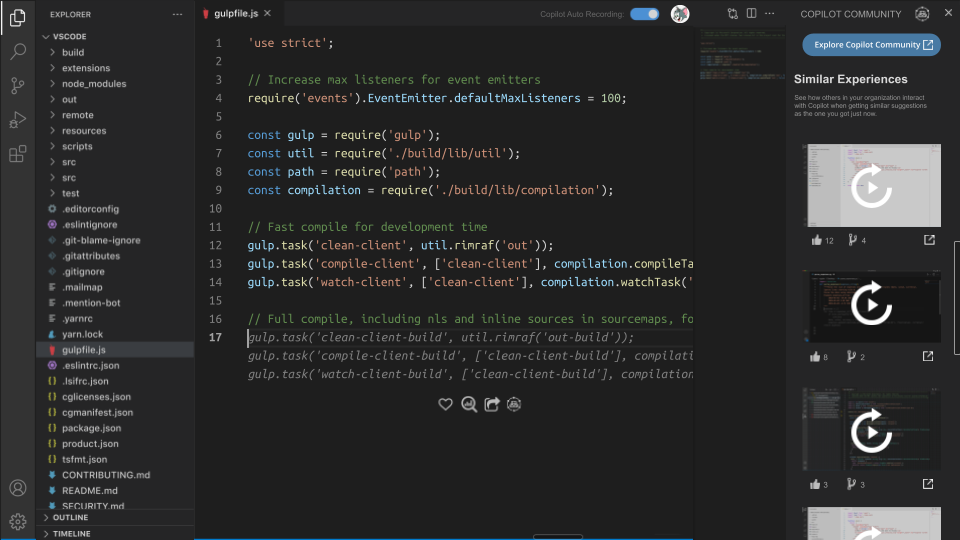Viewport: 960px width, 540px height.
Task: Open the Run and Debug view
Action: pos(17,120)
